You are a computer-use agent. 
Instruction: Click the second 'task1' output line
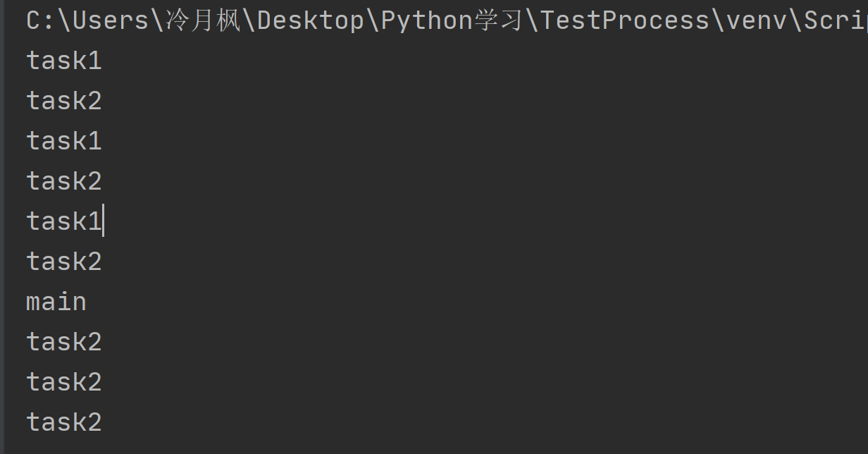(x=64, y=142)
